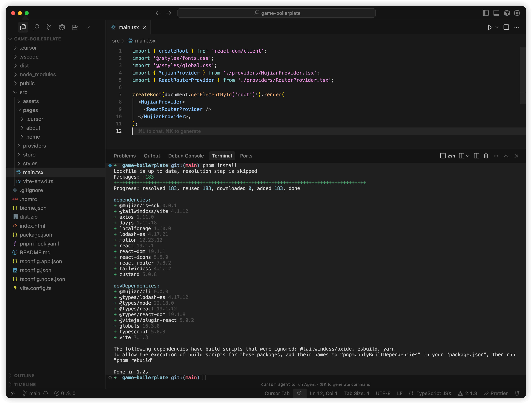532x404 pixels.
Task: Open settings gear in title bar
Action: (517, 13)
